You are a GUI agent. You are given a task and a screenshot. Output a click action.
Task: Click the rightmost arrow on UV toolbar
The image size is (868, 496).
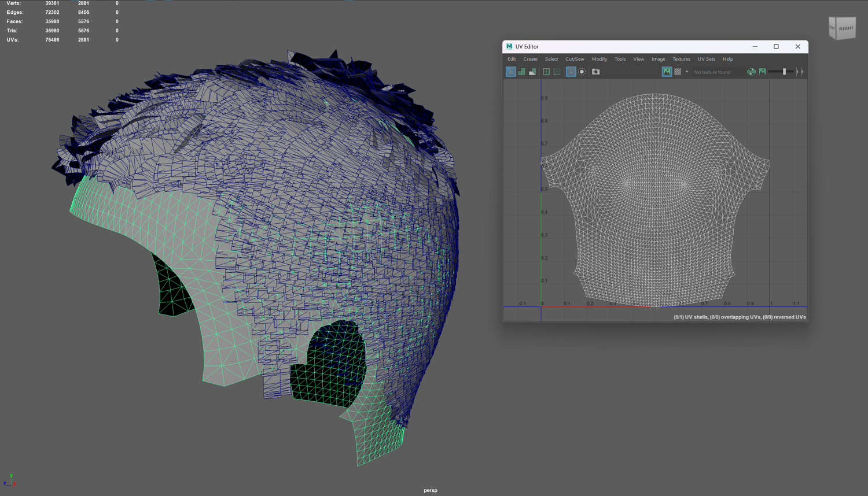click(802, 72)
